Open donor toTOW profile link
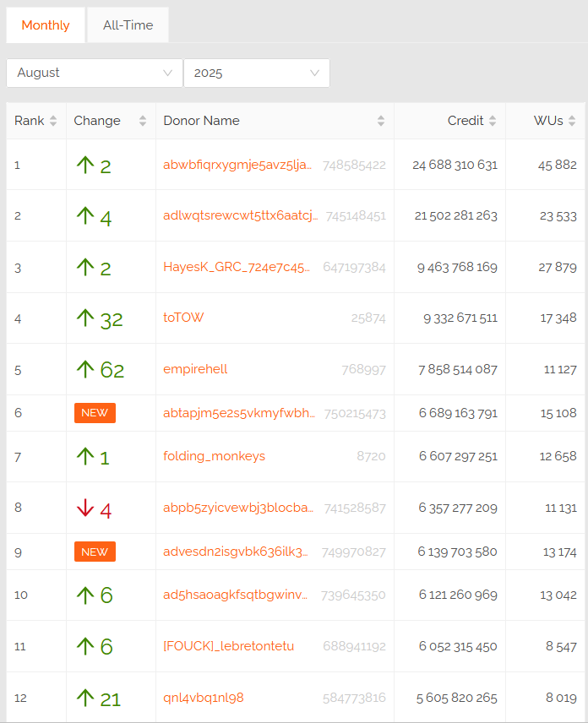Screen dimensions: 588x723 coord(183,318)
